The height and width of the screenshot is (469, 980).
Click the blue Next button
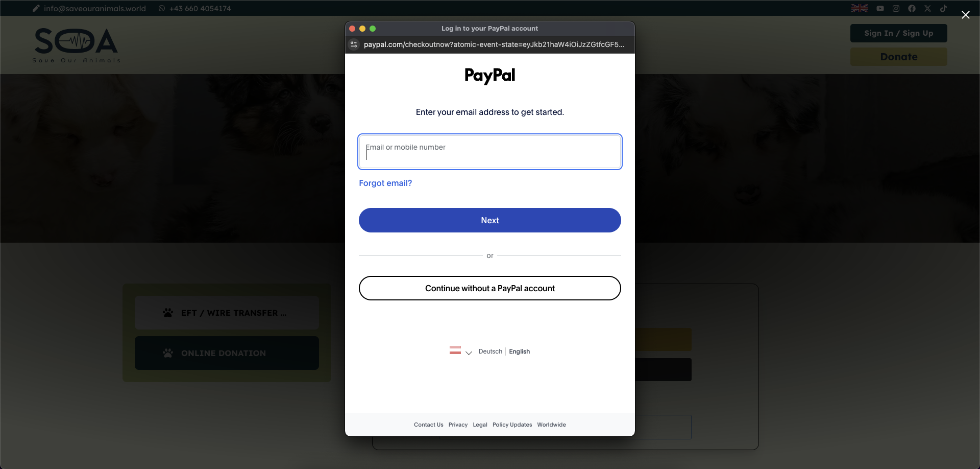pos(490,220)
